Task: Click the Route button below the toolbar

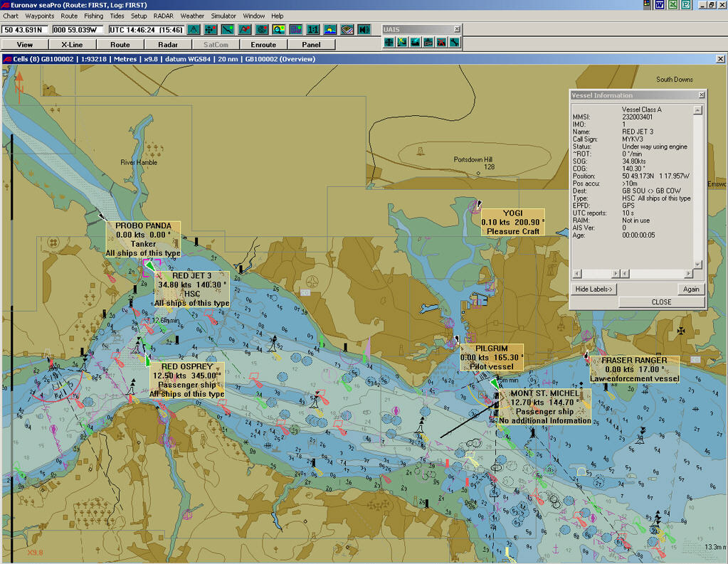Action: coord(120,45)
